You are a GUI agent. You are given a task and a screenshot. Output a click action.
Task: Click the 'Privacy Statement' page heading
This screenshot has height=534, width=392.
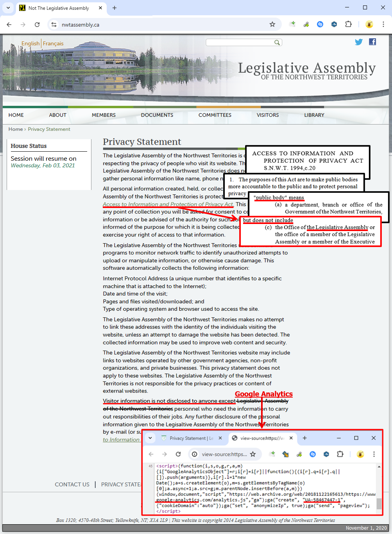pyautogui.click(x=142, y=142)
